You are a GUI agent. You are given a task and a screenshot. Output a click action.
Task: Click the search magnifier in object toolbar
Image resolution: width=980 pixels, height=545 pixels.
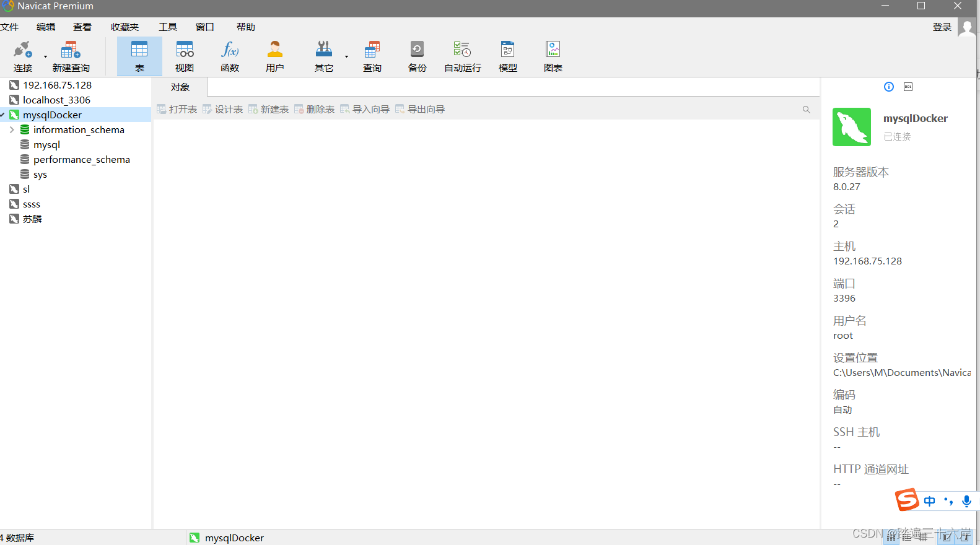(807, 110)
